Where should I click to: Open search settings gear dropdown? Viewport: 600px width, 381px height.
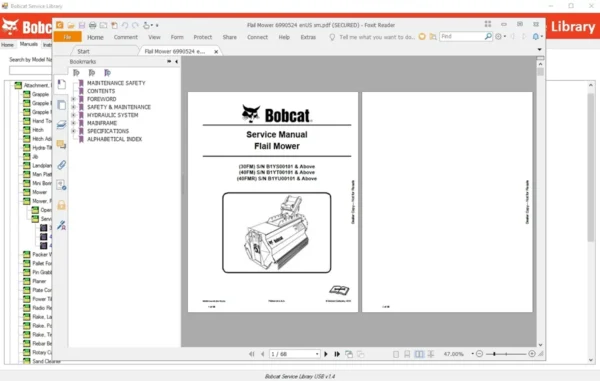tap(500, 37)
